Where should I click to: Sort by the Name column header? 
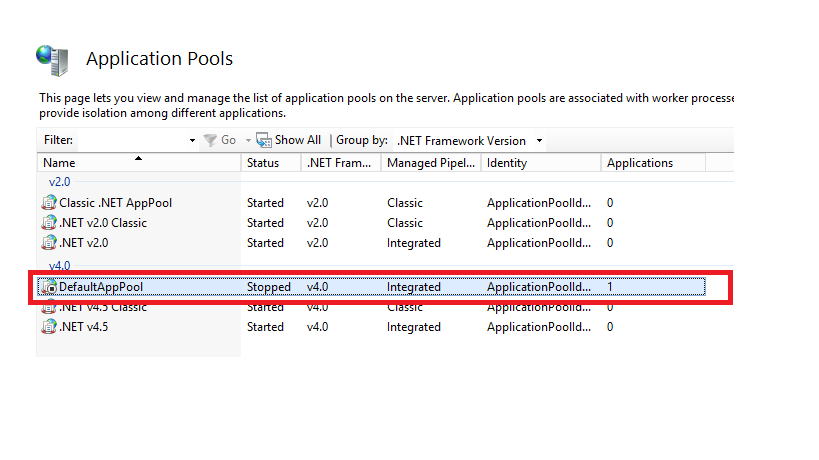pyautogui.click(x=138, y=162)
